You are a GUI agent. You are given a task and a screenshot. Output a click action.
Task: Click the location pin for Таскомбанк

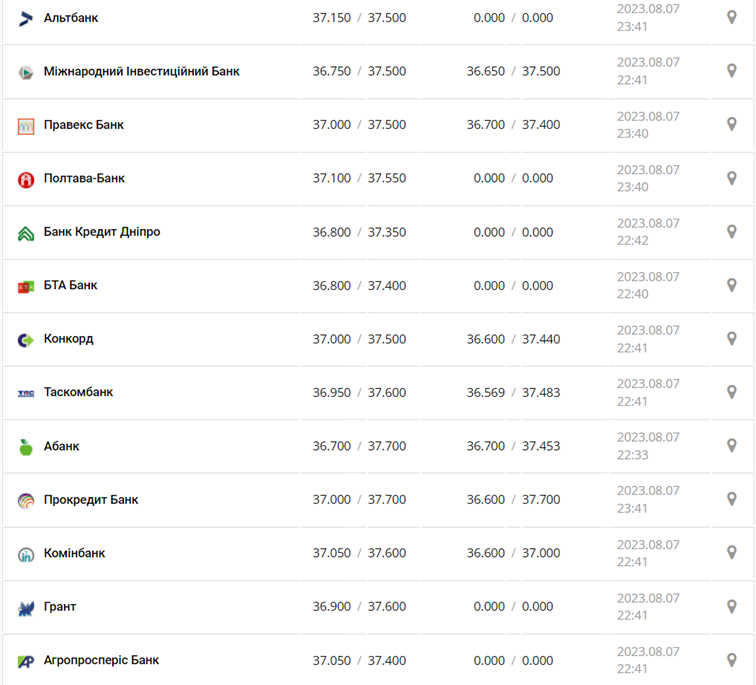(732, 392)
